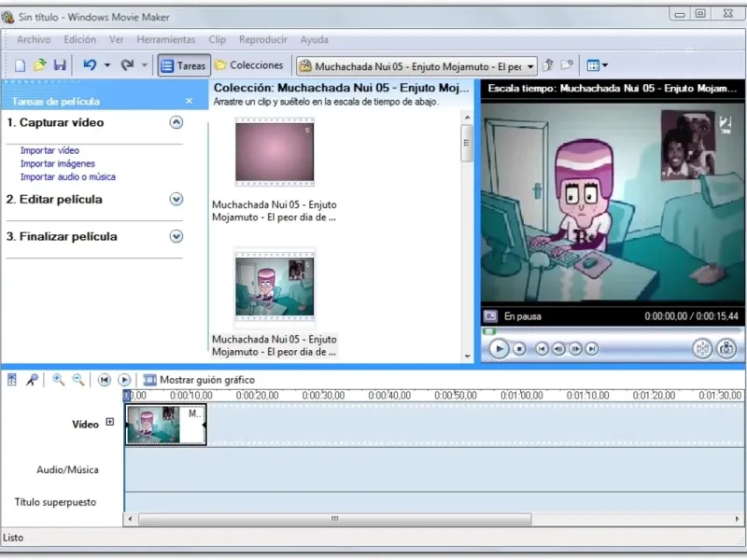Screen dimensions: 747x560
Task: Collapse the Capturar vídeo section
Action: 176,122
